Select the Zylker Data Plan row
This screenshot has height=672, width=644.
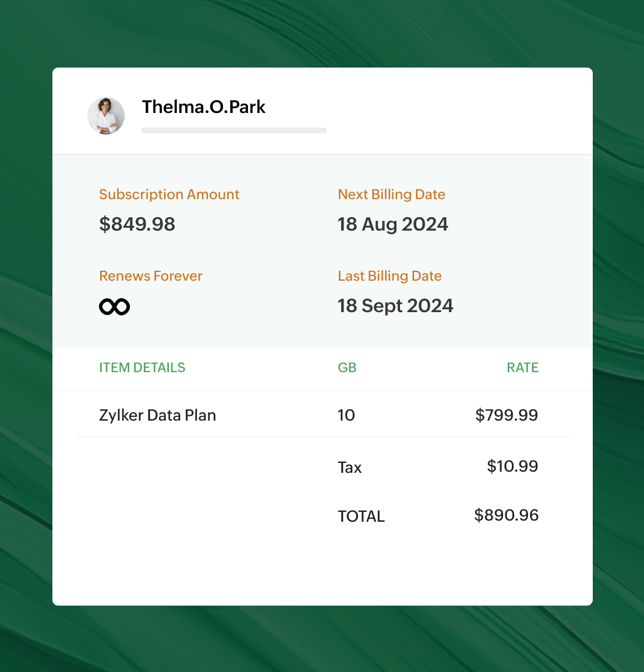click(158, 415)
